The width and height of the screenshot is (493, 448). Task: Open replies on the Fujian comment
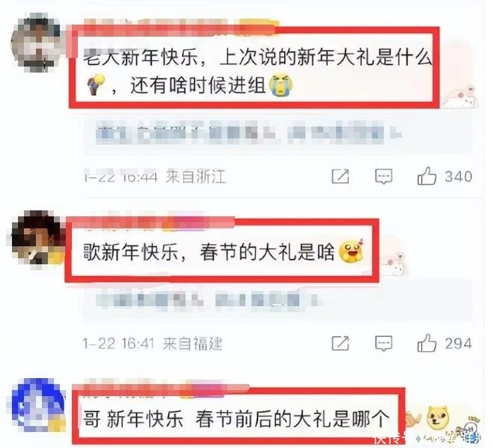click(x=384, y=343)
